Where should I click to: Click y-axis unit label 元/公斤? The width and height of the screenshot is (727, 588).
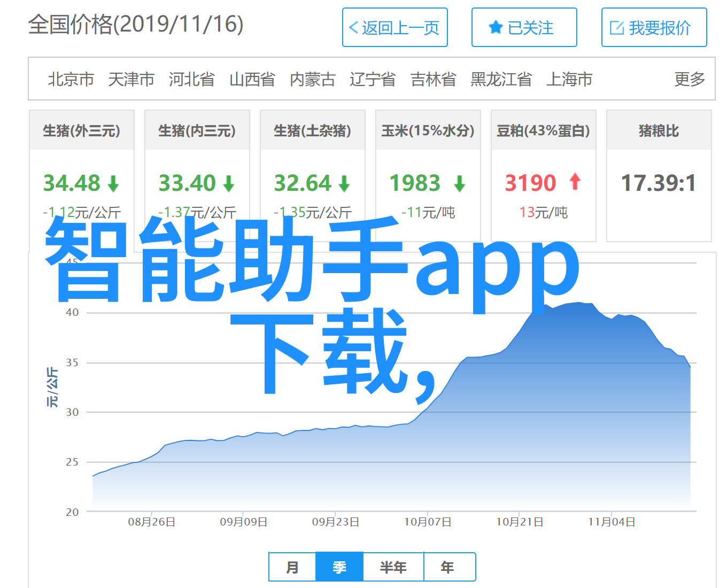52,387
